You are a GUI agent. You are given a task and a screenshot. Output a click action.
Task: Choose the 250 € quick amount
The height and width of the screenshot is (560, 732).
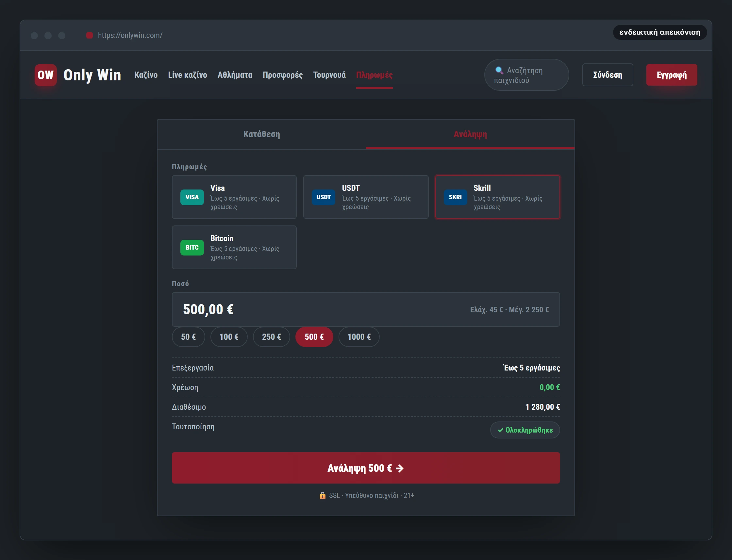(x=271, y=337)
